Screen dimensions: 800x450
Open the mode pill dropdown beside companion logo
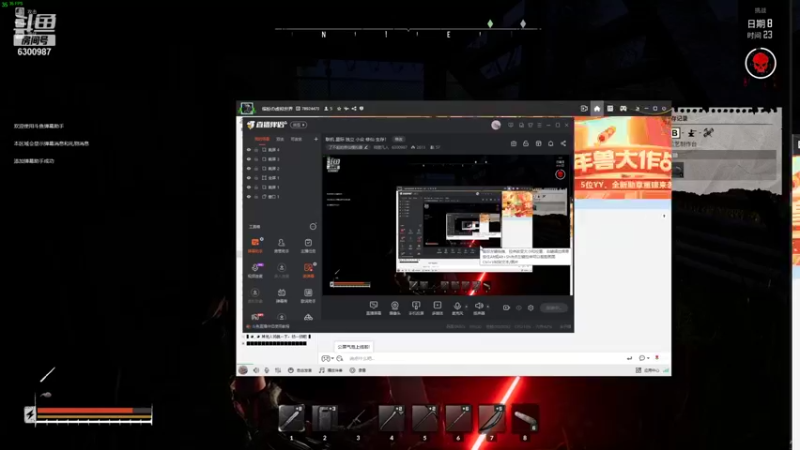tap(298, 125)
